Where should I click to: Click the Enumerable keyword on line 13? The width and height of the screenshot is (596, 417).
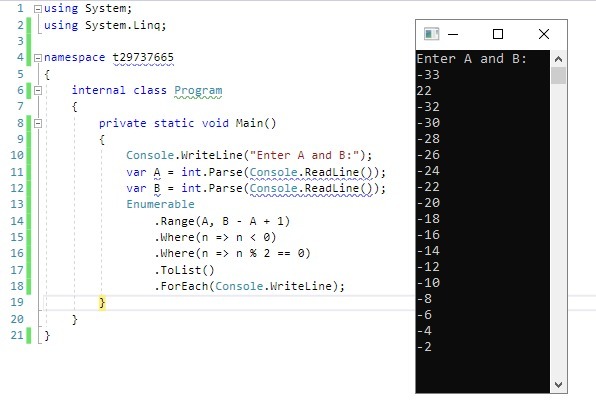160,204
